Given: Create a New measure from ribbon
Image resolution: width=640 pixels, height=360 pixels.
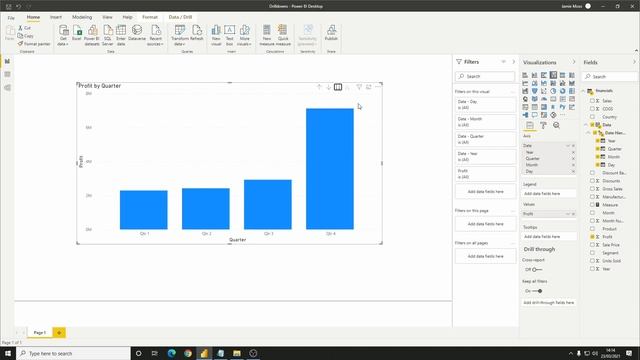Looking at the screenshot, I should pyautogui.click(x=267, y=35).
